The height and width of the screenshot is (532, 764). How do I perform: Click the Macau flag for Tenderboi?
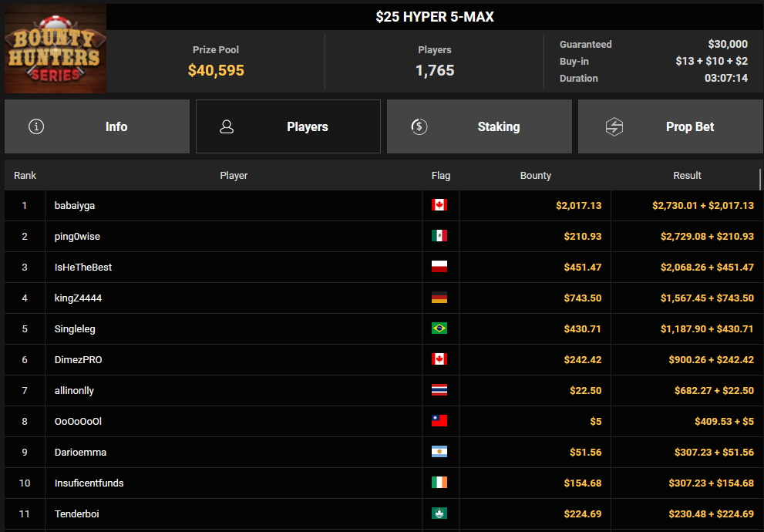(439, 513)
